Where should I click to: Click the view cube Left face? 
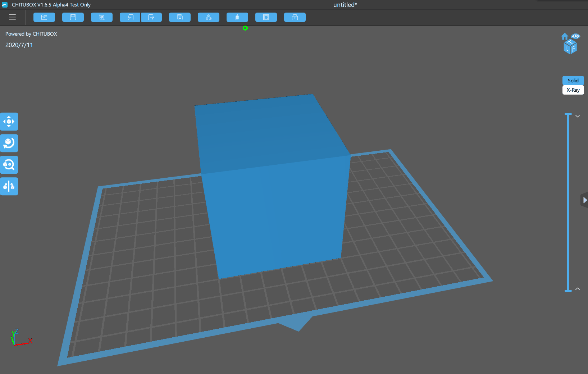(567, 49)
